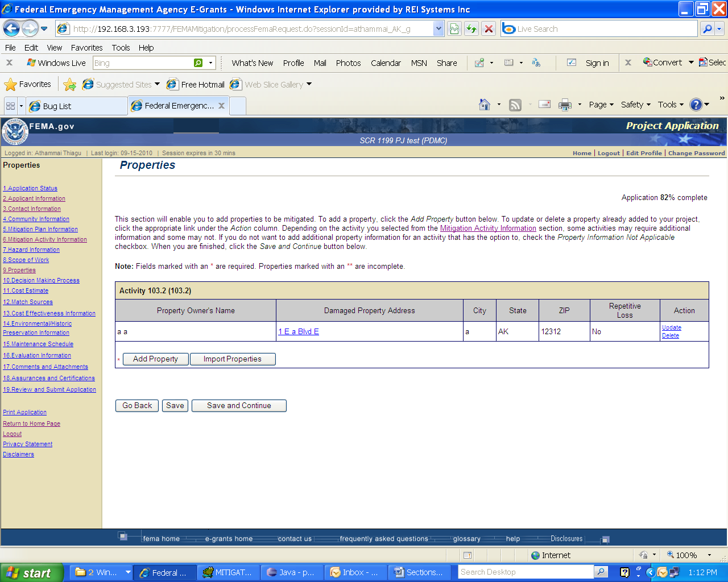728x582 pixels.
Task: Open the Favorites star button
Action: (28, 84)
